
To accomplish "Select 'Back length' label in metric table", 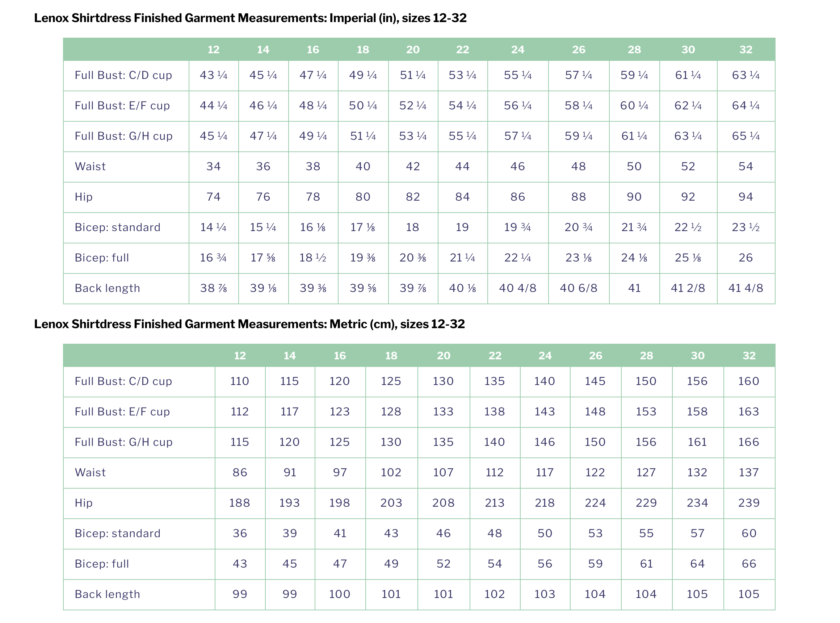I will tap(108, 594).
